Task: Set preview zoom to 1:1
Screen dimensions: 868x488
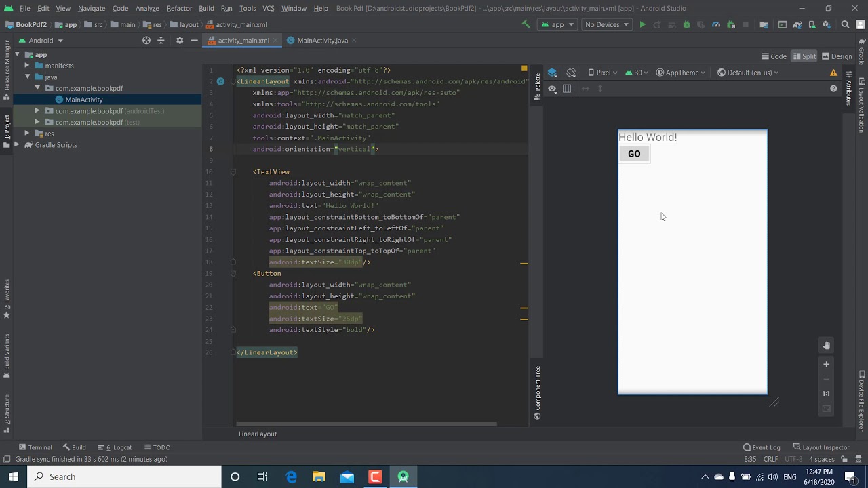Action: pyautogui.click(x=826, y=394)
